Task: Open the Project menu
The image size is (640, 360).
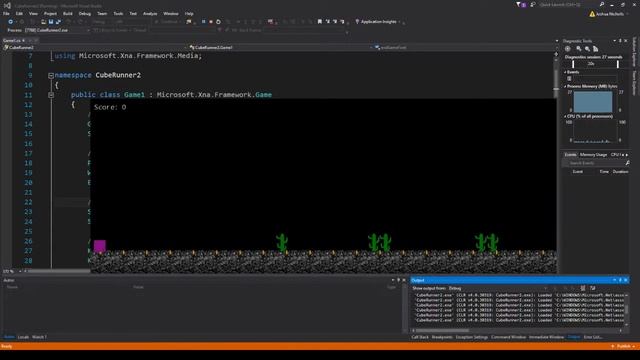Action: (x=50, y=13)
